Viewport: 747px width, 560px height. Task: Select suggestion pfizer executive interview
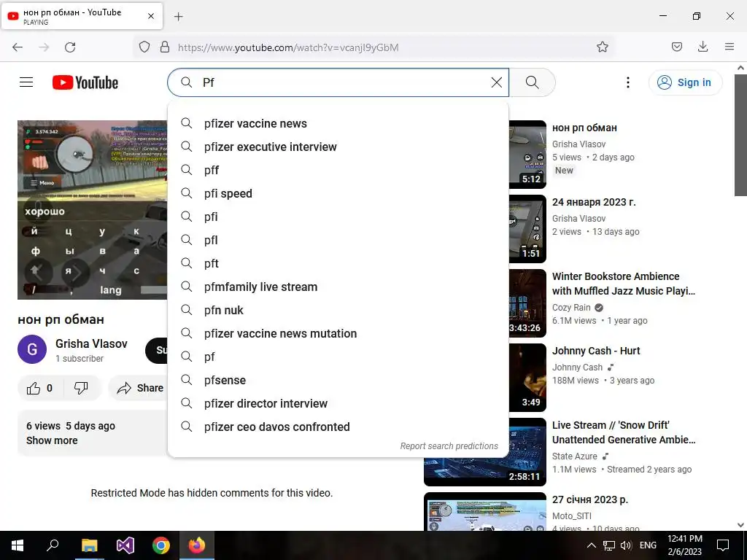point(338,147)
